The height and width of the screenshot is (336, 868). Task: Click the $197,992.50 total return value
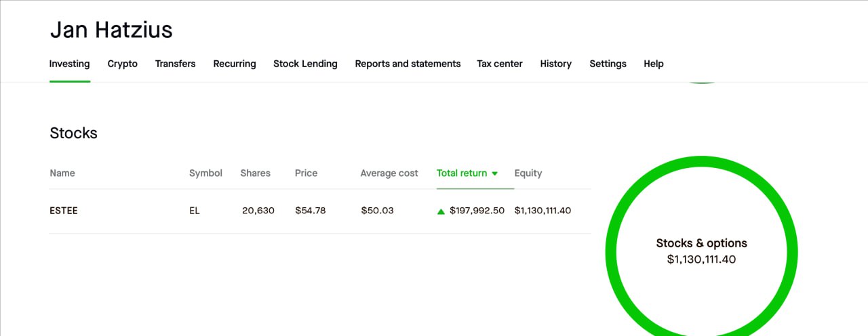pyautogui.click(x=477, y=211)
